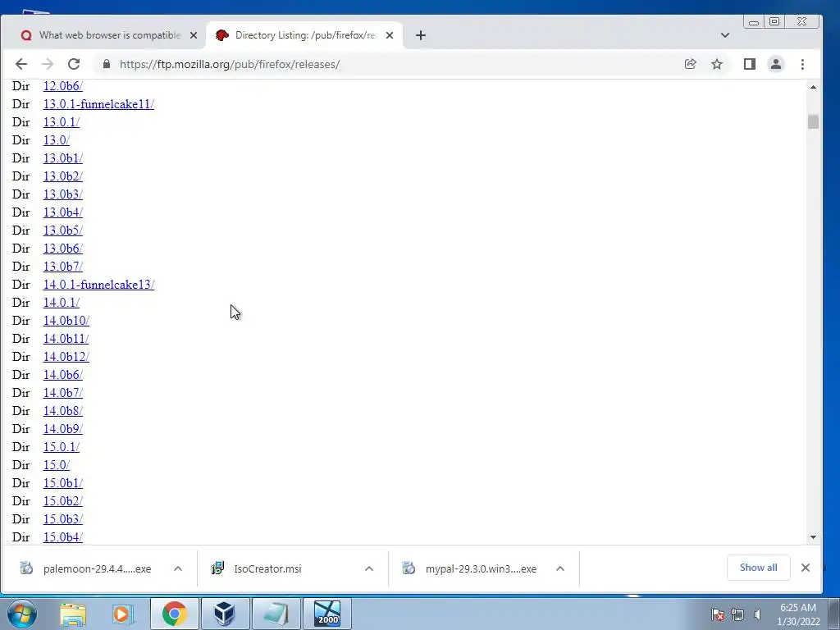Open the 15.0b2/ directory link
This screenshot has height=630, width=840.
pos(62,501)
